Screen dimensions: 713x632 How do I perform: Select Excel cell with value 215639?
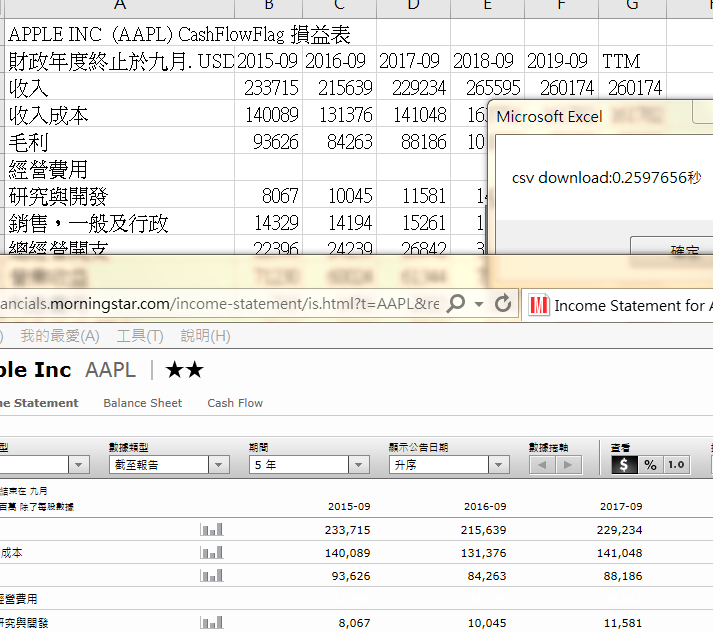(x=339, y=87)
